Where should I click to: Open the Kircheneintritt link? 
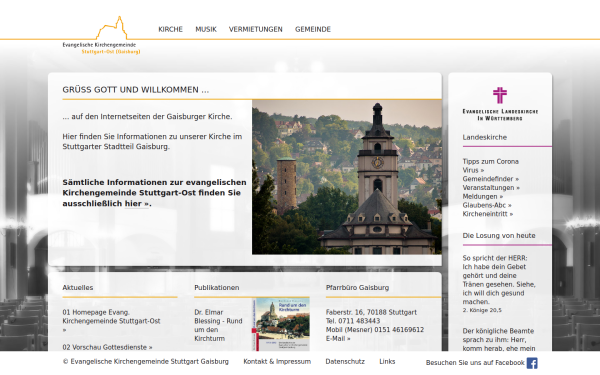(488, 214)
